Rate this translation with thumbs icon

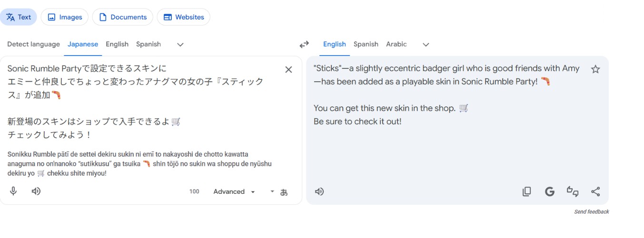[x=573, y=191]
